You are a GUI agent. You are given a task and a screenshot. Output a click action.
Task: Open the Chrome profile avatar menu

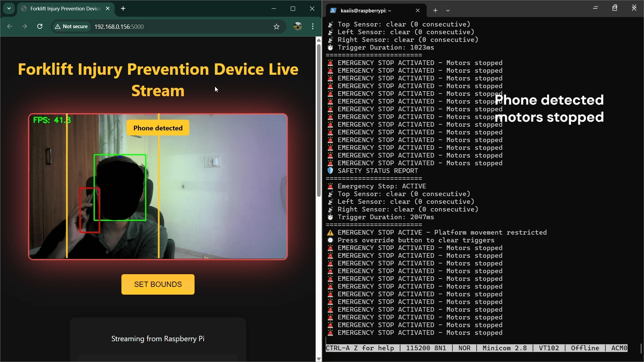coord(298,26)
